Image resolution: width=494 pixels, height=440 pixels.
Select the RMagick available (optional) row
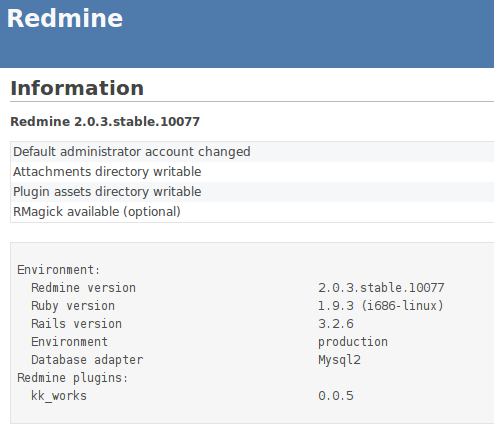coord(252,212)
